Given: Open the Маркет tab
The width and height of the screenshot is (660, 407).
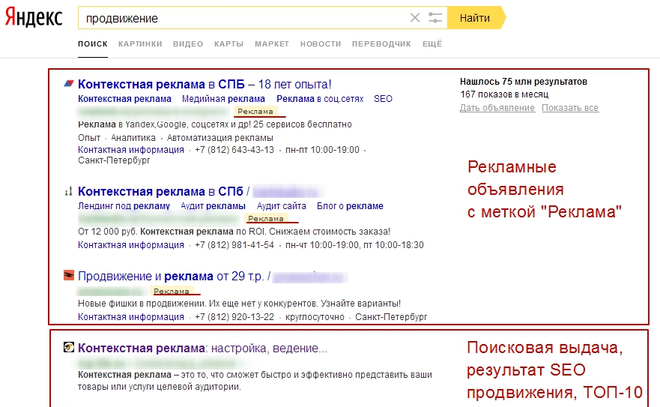Looking at the screenshot, I should pos(271,44).
